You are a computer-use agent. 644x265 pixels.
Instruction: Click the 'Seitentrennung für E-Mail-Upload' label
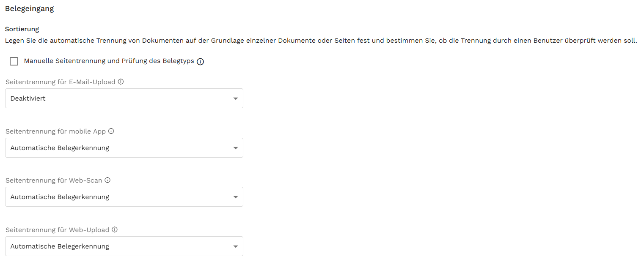[x=60, y=82]
